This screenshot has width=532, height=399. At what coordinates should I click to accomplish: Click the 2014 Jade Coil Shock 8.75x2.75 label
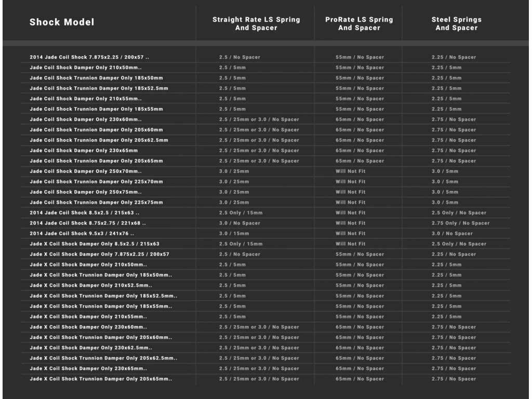87,223
